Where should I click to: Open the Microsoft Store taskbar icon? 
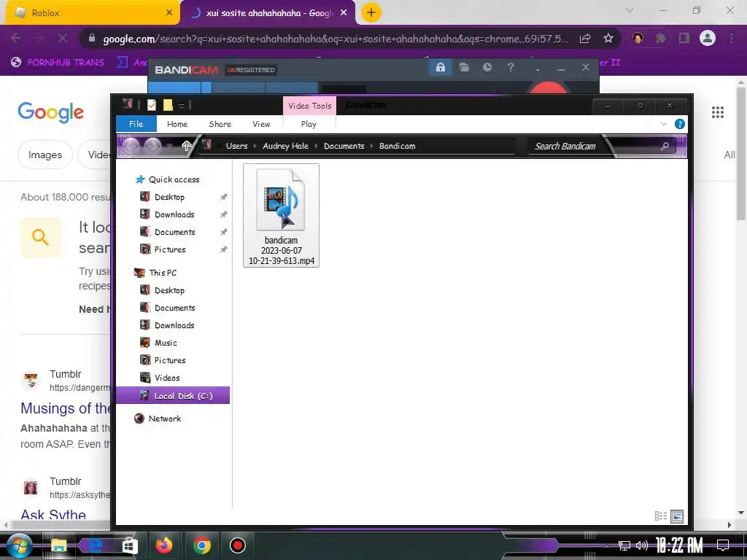pyautogui.click(x=129, y=545)
